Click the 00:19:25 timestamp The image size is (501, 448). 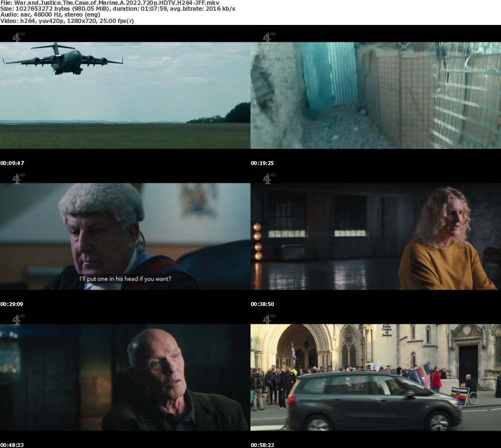tap(263, 163)
